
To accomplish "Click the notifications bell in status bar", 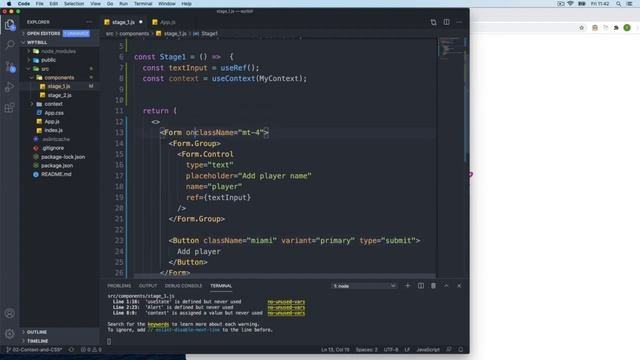I will click(461, 350).
